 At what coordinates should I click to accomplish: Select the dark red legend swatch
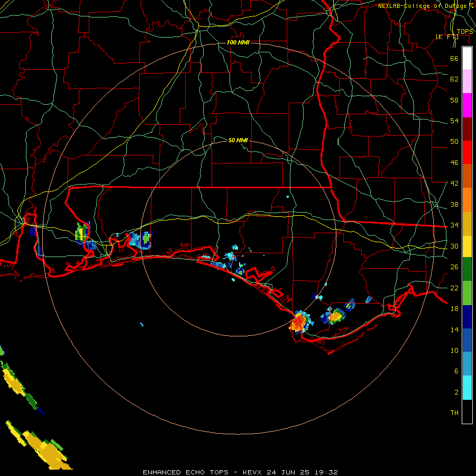click(467, 129)
